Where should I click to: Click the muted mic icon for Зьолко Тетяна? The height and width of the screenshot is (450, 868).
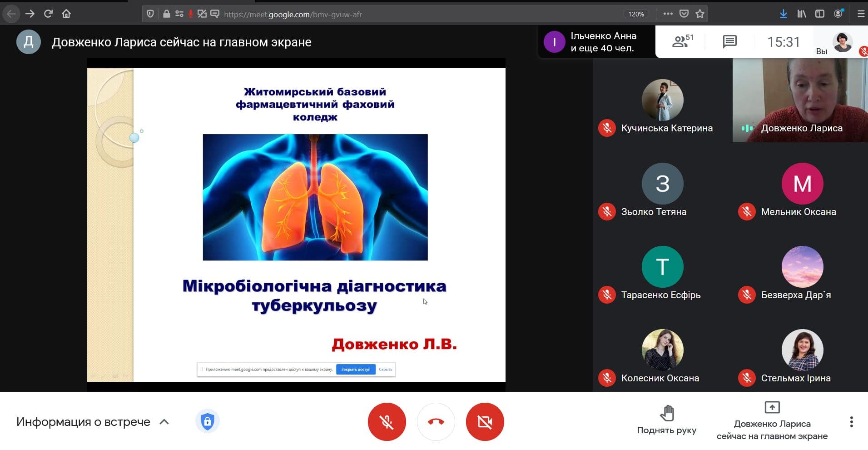point(607,211)
